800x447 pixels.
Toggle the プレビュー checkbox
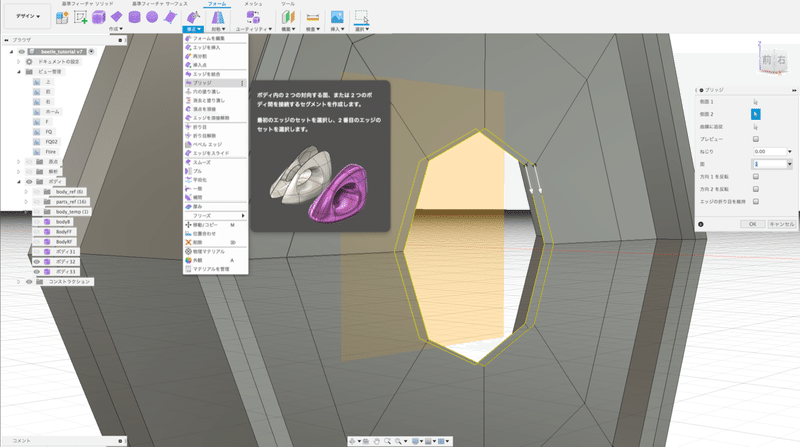tap(756, 139)
